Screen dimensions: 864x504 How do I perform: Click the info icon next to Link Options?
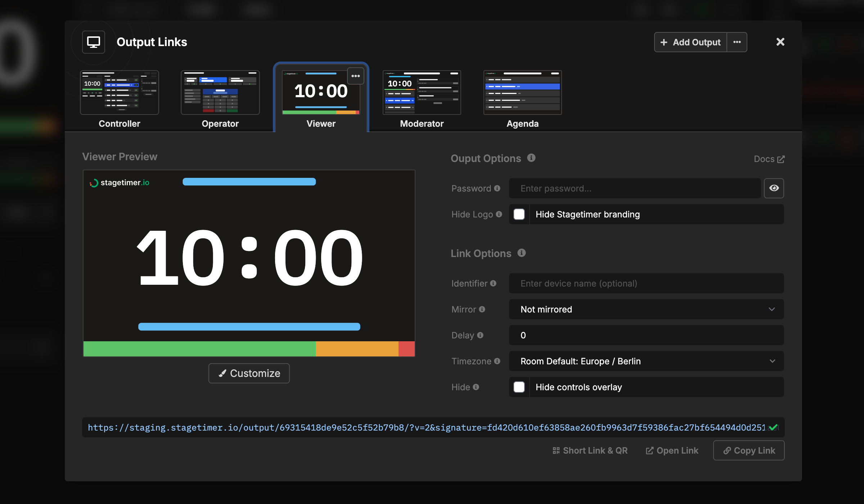click(521, 253)
